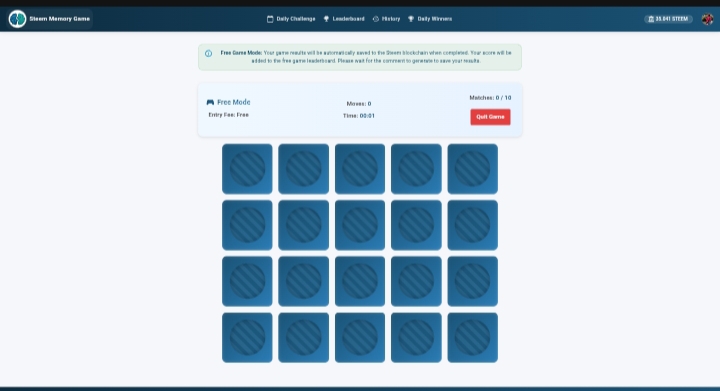Click the "Time: 00:01" timer text
720x391 pixels.
click(x=359, y=116)
